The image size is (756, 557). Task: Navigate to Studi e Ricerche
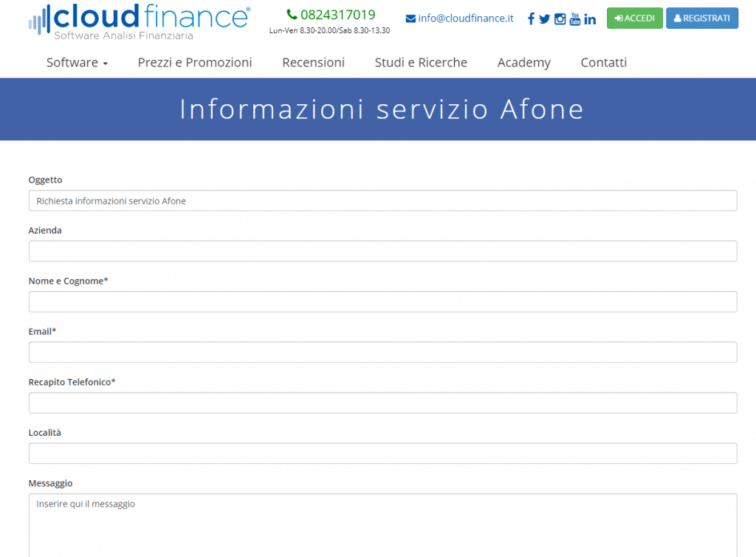pyautogui.click(x=421, y=63)
